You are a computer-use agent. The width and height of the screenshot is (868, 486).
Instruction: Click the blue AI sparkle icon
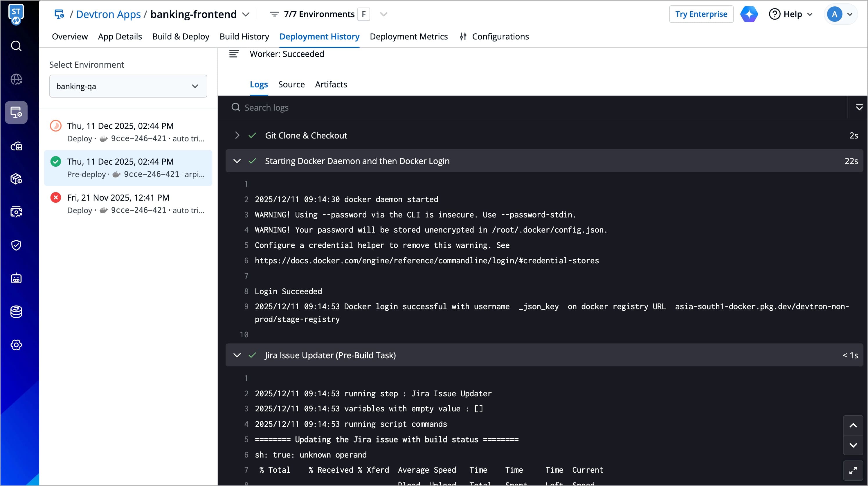pyautogui.click(x=749, y=14)
